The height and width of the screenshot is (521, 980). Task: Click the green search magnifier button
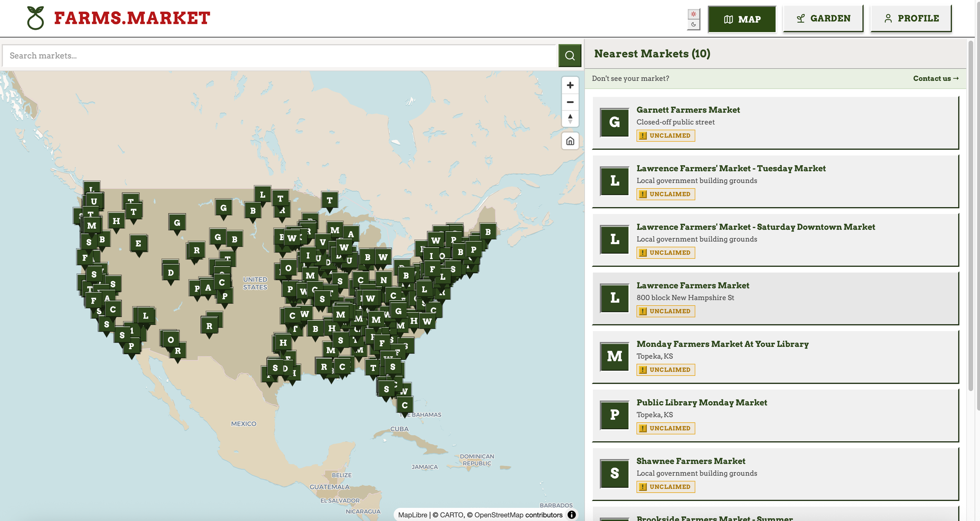click(x=570, y=56)
